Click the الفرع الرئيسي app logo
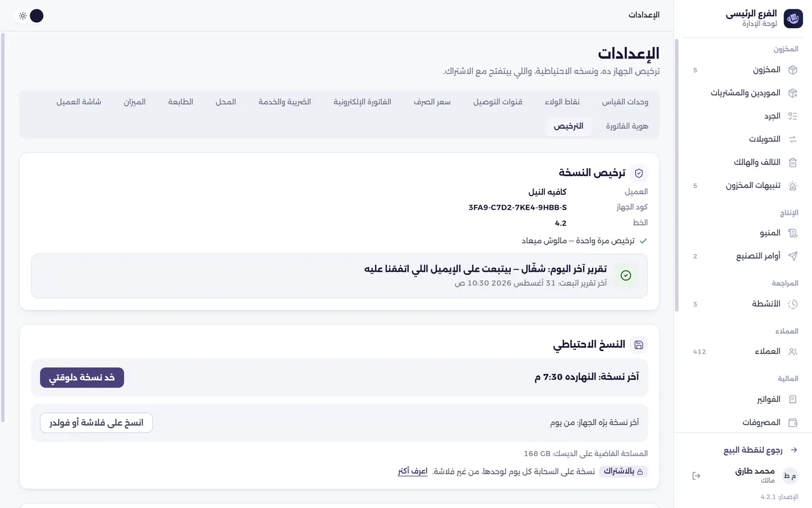The image size is (812, 508). click(793, 19)
